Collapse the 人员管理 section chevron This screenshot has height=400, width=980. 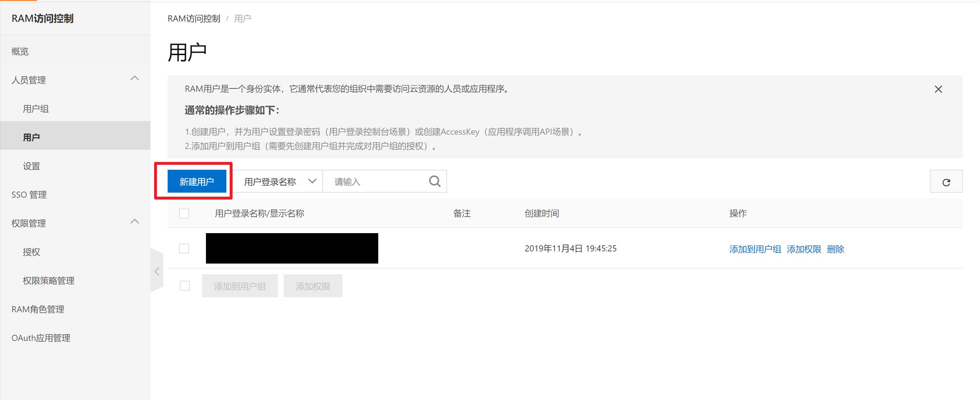tap(134, 78)
